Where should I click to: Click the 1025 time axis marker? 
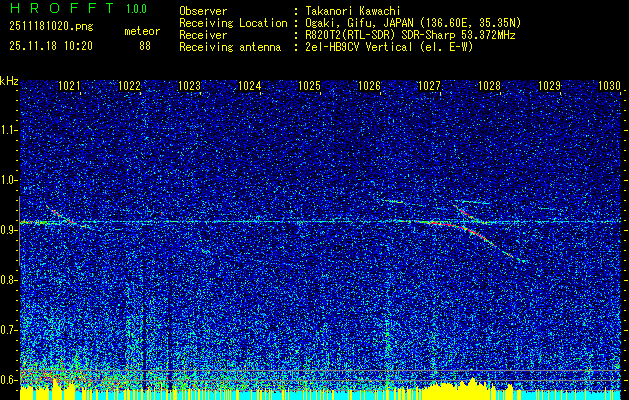(310, 85)
